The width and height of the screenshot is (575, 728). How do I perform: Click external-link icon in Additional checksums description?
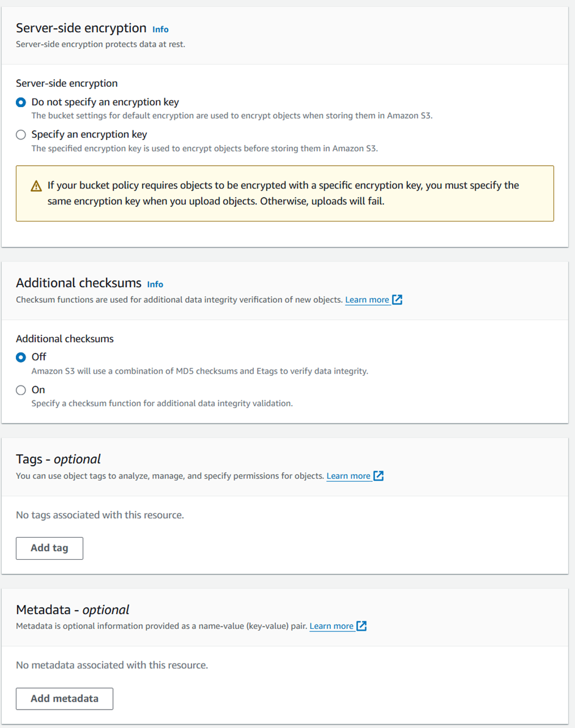(397, 300)
